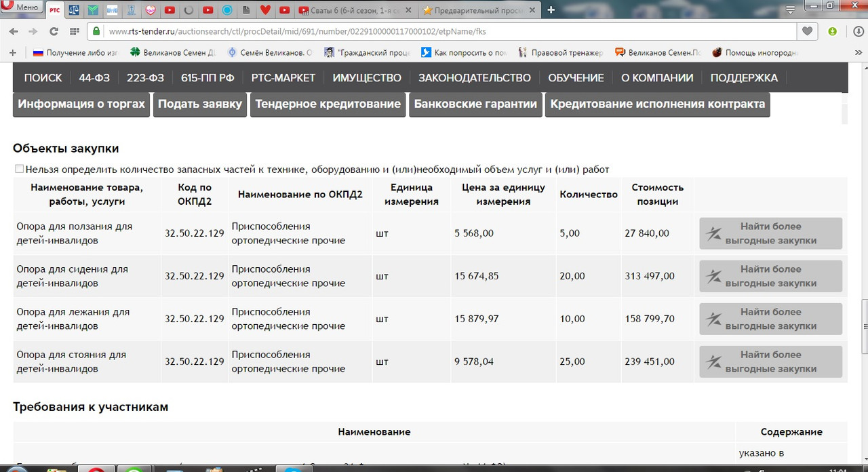Screen dimensions: 868x472
Task: Click the Подать заявку button
Action: tap(200, 104)
